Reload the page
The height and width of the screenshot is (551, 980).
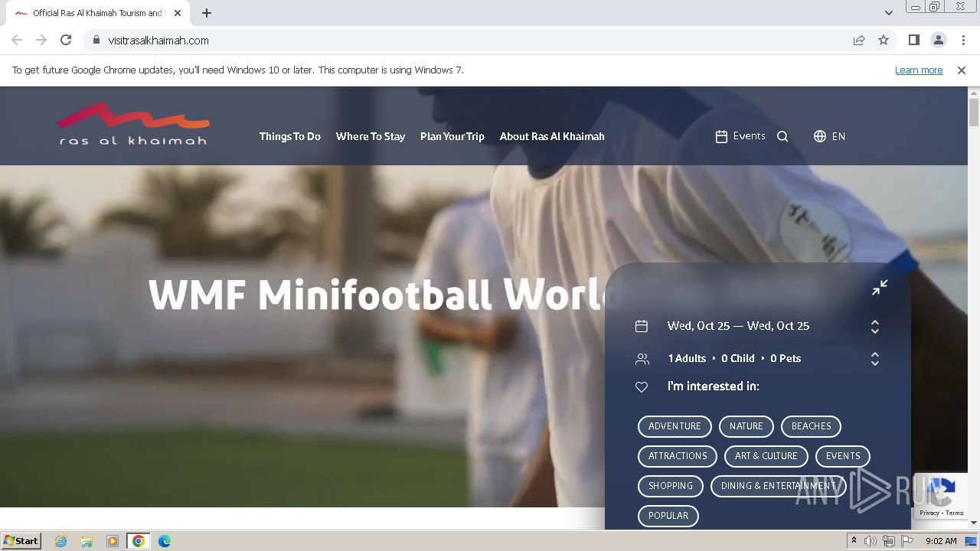[66, 40]
